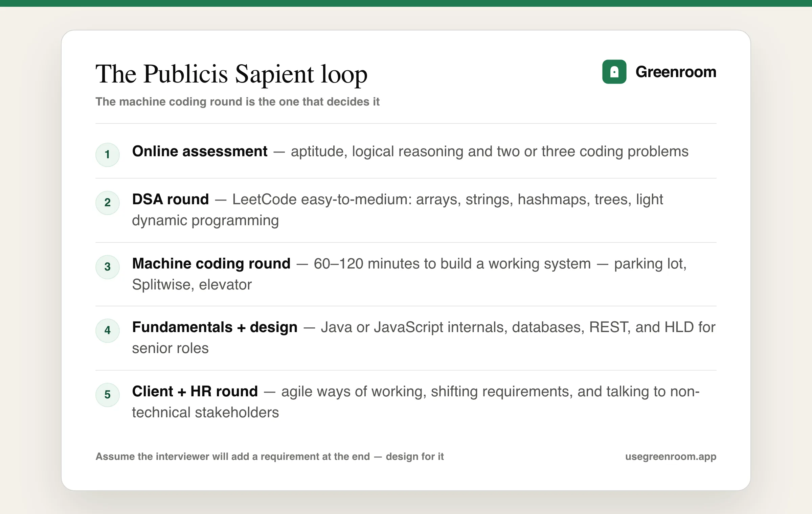The height and width of the screenshot is (514, 812).
Task: Click the 'dynamic programming' text
Action: click(205, 220)
